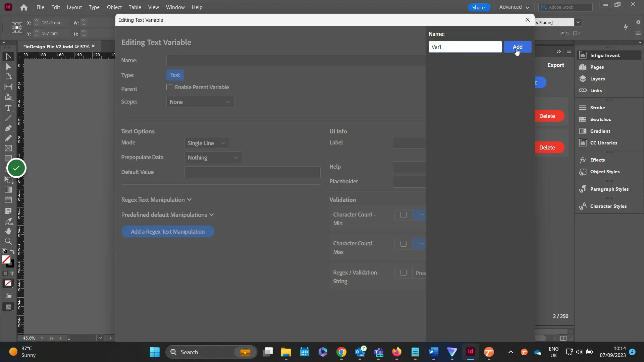Expand Regex Text Manipulation section
Viewport: 644px width, 362px height.
[156, 200]
